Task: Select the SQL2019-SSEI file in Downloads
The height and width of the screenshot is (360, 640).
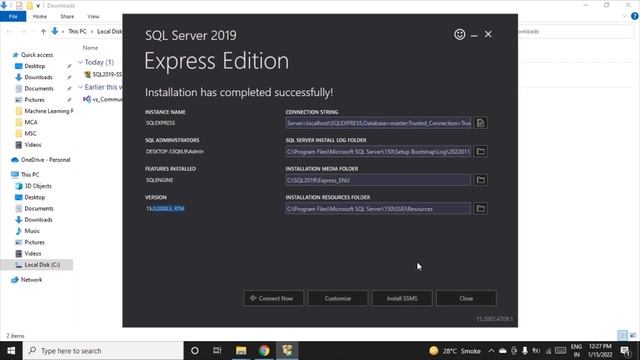Action: (x=103, y=75)
